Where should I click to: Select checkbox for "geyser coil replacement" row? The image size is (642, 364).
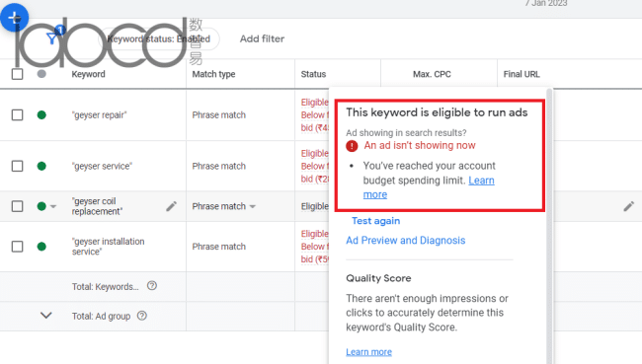tap(17, 206)
